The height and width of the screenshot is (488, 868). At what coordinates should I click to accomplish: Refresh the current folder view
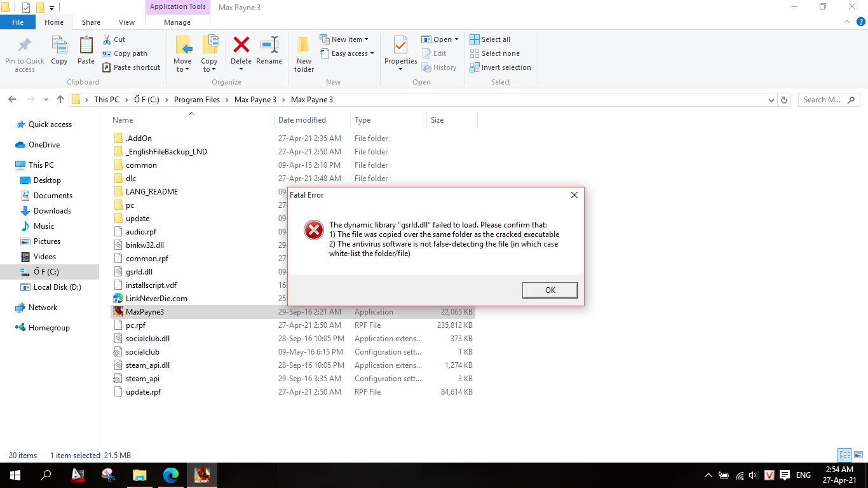coord(784,100)
